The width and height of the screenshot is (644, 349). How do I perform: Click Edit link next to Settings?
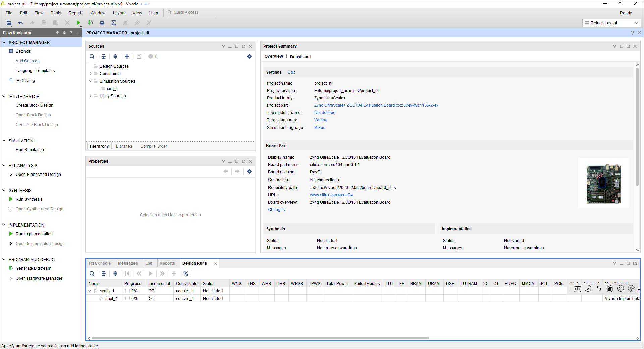[291, 72]
